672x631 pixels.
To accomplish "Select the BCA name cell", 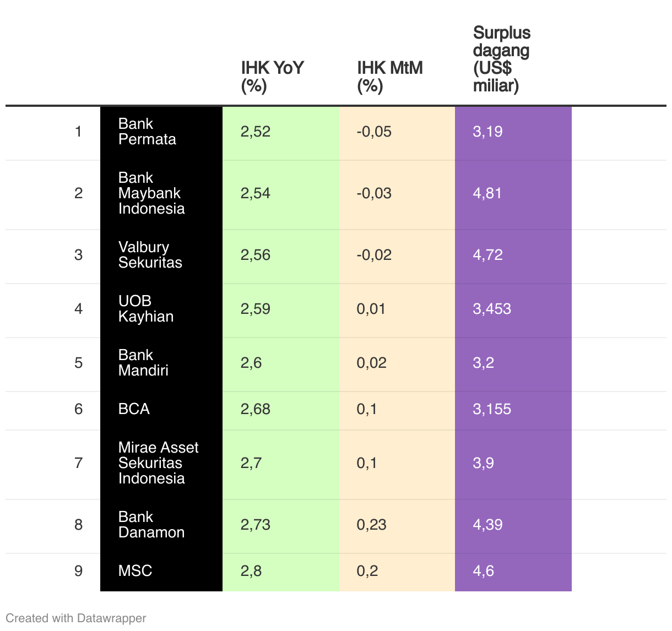I will pos(161,409).
